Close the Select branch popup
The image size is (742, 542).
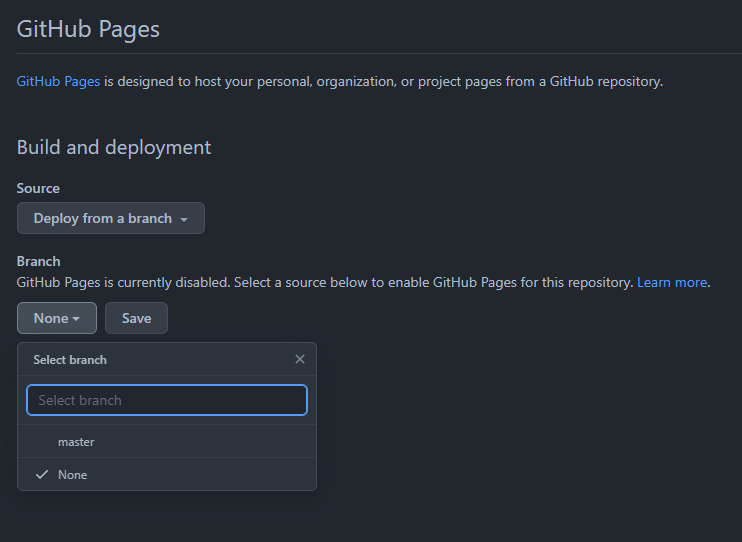point(300,359)
